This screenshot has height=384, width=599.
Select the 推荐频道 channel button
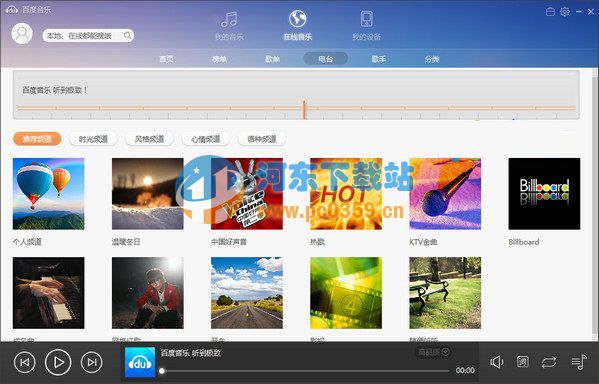coord(37,139)
